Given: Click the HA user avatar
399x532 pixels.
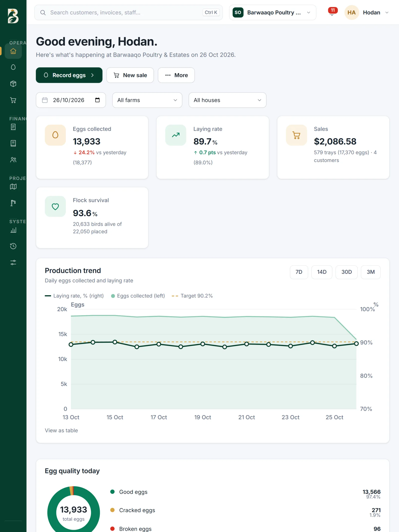Looking at the screenshot, I should coord(352,12).
